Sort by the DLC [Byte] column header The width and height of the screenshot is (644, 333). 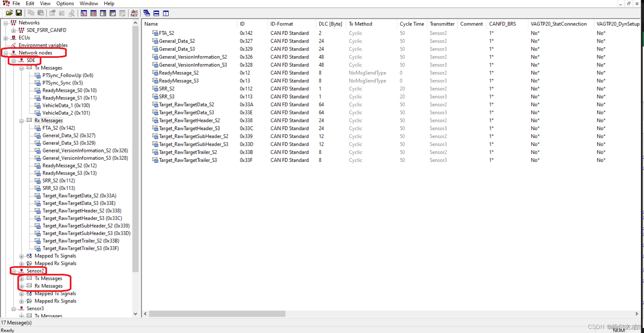point(331,24)
